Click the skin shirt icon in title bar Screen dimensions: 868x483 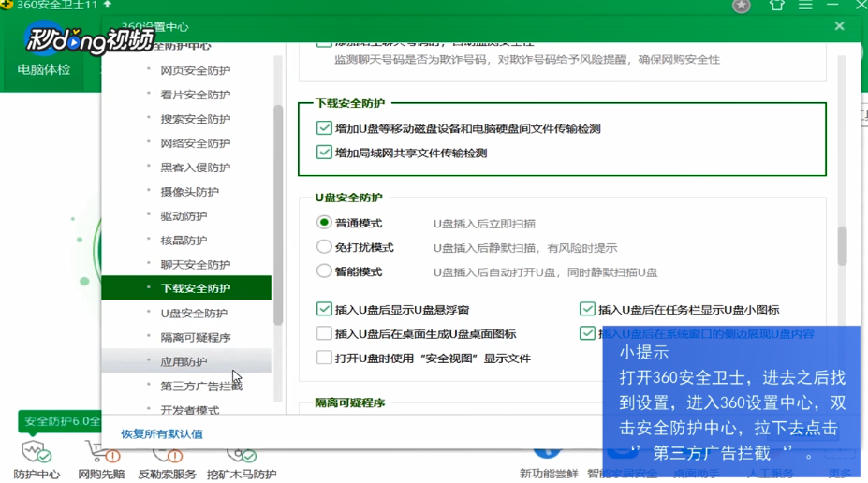(x=776, y=6)
